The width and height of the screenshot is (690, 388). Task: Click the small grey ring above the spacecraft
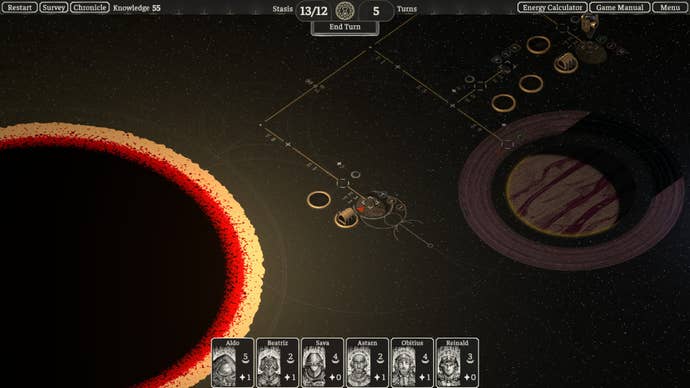pyautogui.click(x=356, y=175)
